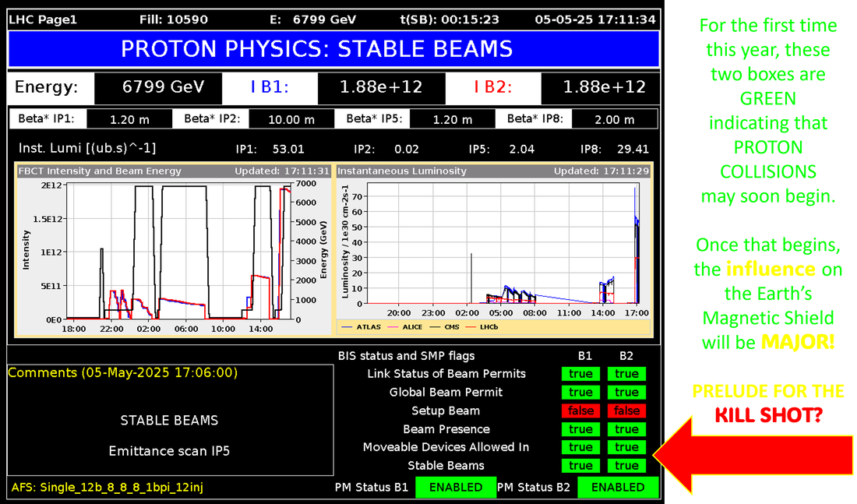857x504 pixels.
Task: Select the red I B2: label
Action: point(493,87)
